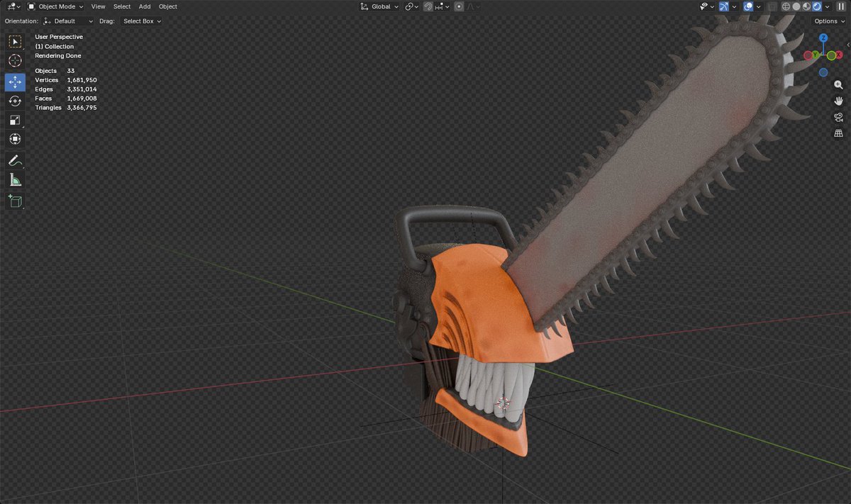Select the Add Cube tool
This screenshot has height=504, width=851.
tap(15, 201)
